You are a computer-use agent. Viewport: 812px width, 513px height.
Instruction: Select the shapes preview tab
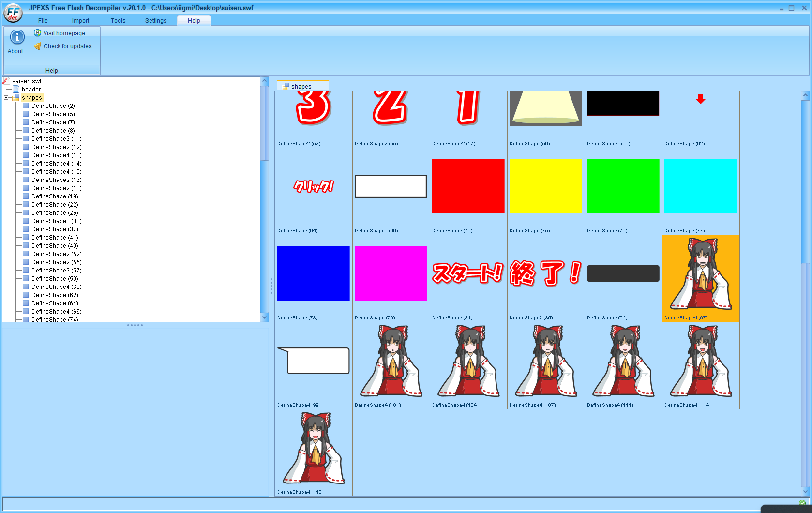303,86
